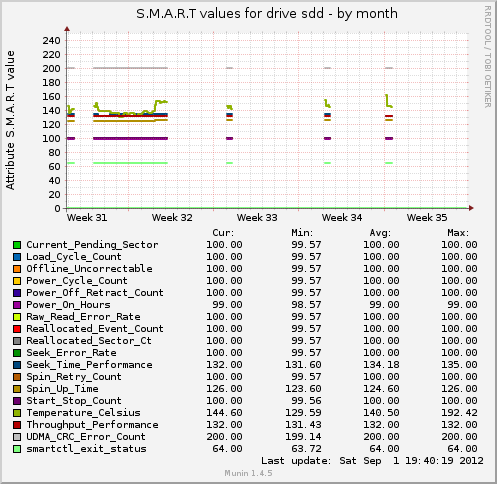
Task: Click the Seek_Error_Rate green legend swatch
Action: pos(17,353)
